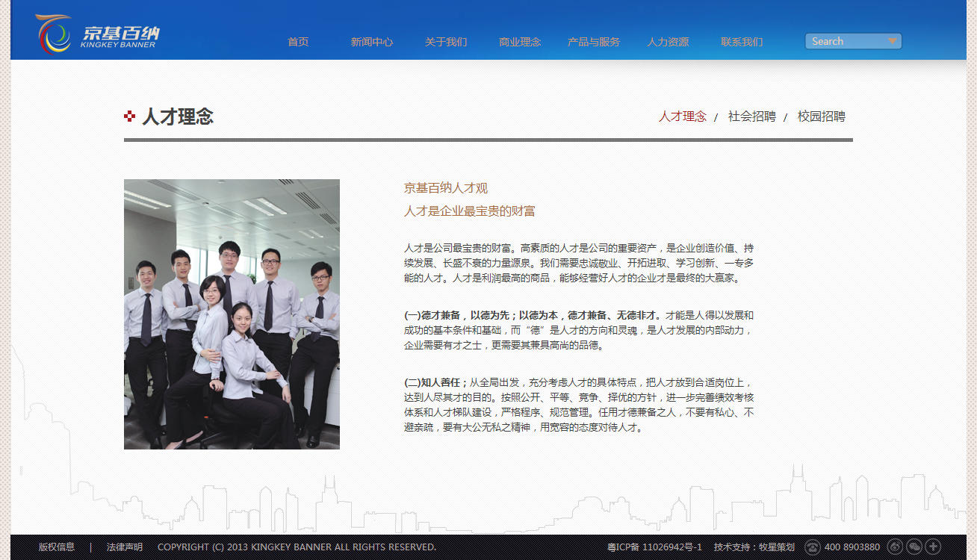Open the Weibo icon in the footer
Viewport: 977px width, 560px height.
point(896,547)
